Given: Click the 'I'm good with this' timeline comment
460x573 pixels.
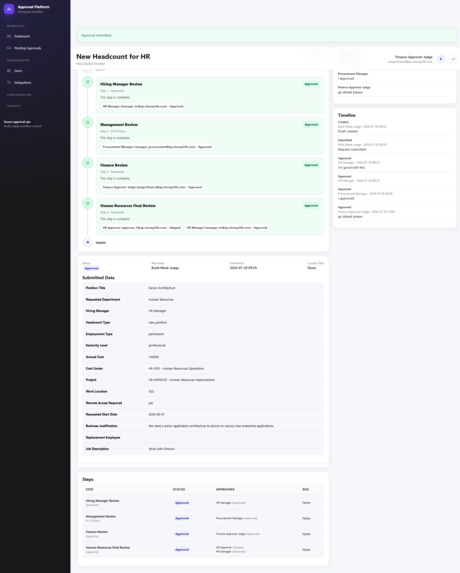Looking at the screenshot, I should tap(351, 167).
